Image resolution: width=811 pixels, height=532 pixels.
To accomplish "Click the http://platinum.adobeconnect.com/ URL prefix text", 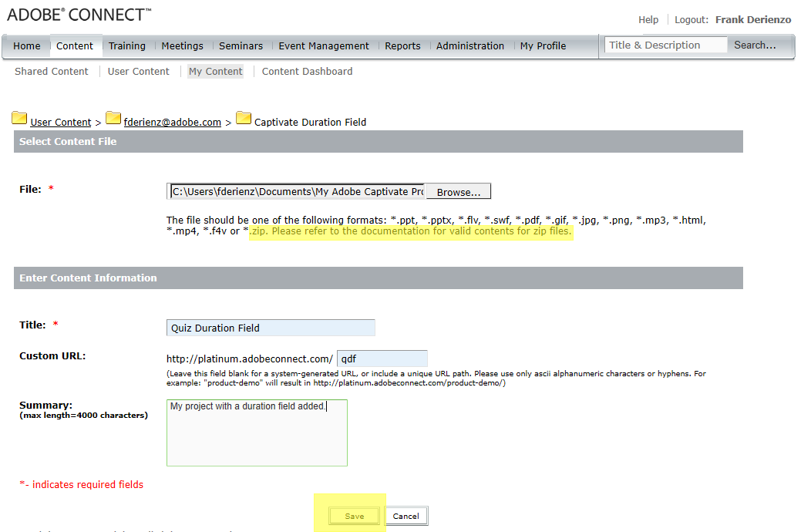I will click(x=249, y=359).
